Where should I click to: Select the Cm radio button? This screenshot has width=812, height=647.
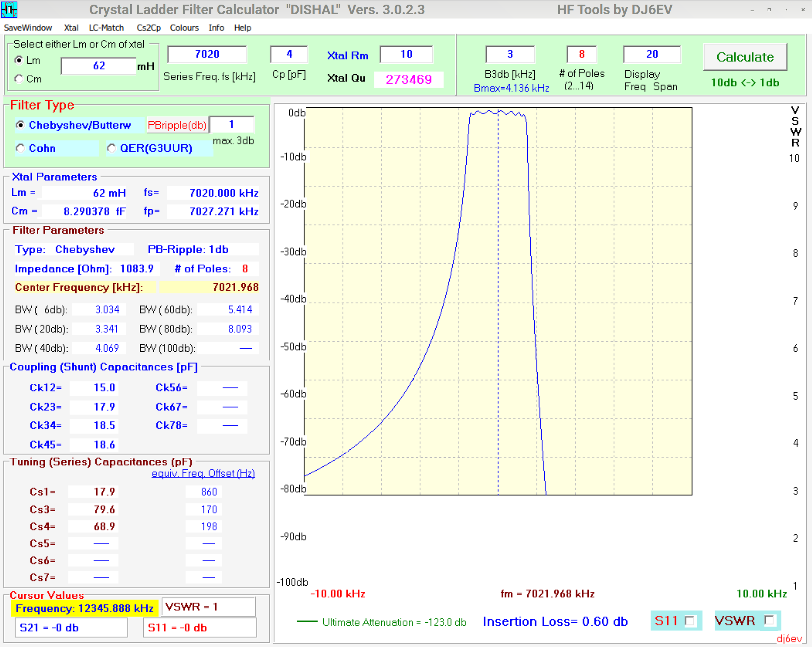tap(19, 79)
